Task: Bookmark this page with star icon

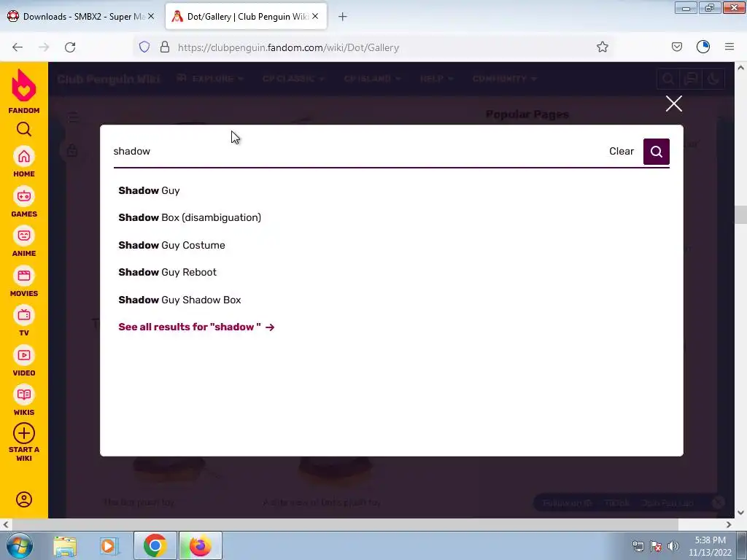Action: (x=602, y=47)
